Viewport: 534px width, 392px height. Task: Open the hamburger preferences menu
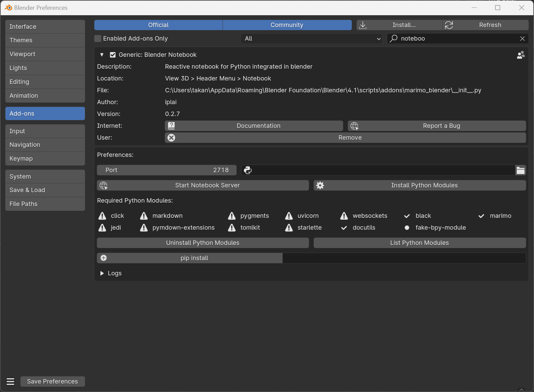pyautogui.click(x=10, y=382)
